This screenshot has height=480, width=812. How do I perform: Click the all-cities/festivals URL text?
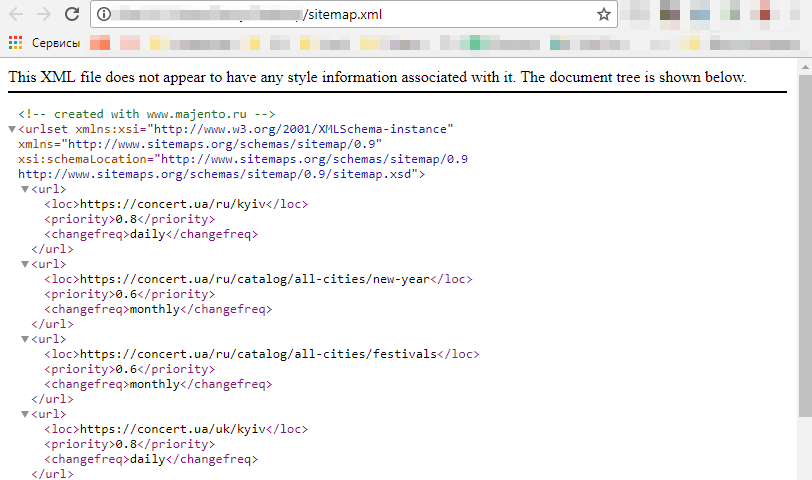tap(259, 354)
